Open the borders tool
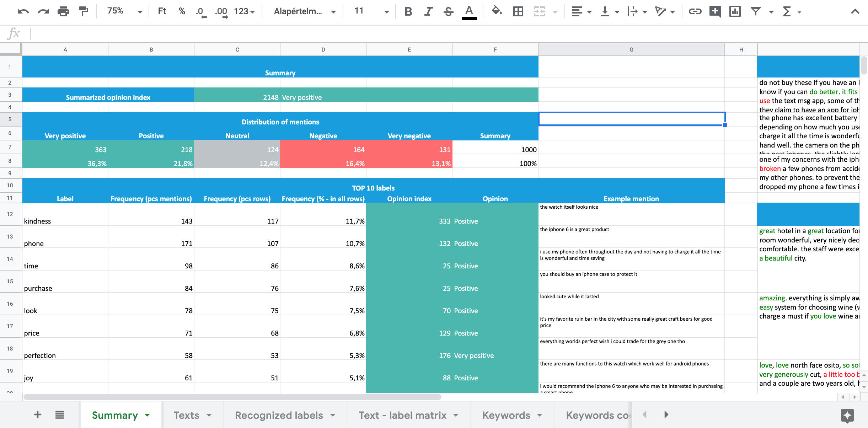Viewport: 868px width, 428px height. pyautogui.click(x=518, y=12)
